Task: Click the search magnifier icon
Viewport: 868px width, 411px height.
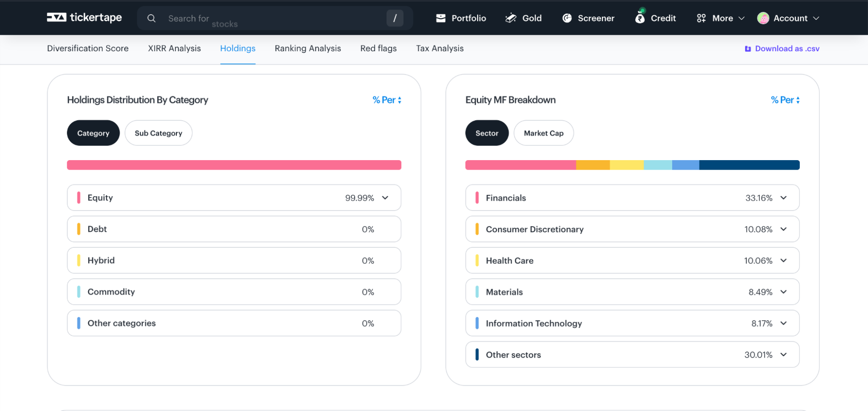Action: 151,18
